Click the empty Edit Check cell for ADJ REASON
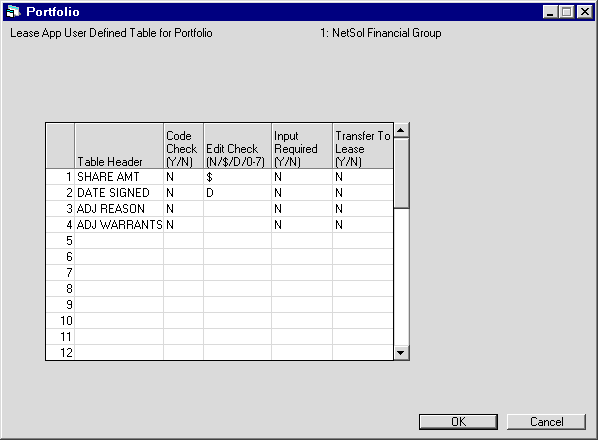This screenshot has height=440, width=598. (x=237, y=209)
